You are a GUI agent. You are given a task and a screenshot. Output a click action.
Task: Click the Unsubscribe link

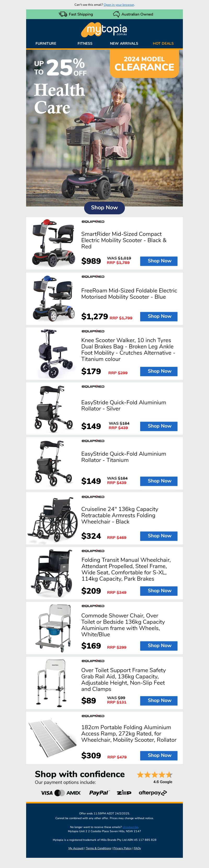point(130,827)
